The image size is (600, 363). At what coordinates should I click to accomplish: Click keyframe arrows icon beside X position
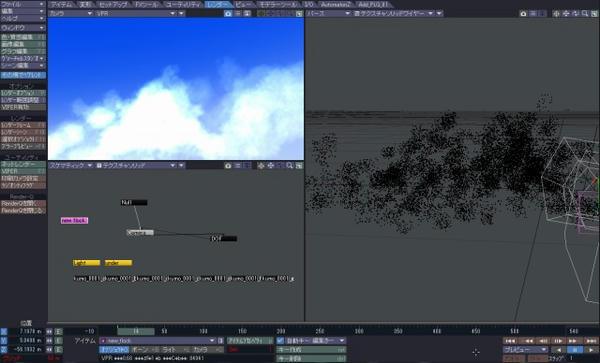coord(49,331)
